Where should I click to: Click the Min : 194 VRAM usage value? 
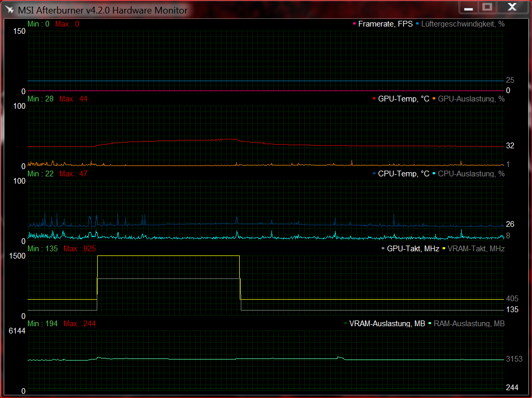(x=43, y=324)
